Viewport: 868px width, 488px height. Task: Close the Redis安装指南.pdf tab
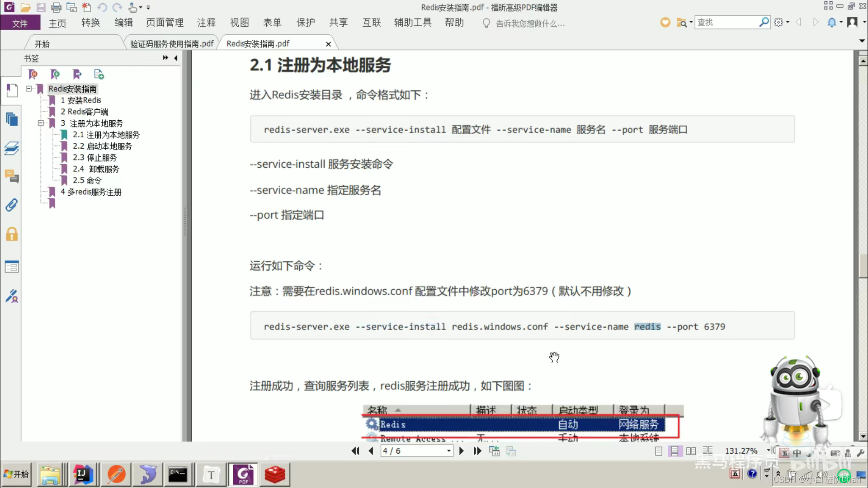click(328, 44)
